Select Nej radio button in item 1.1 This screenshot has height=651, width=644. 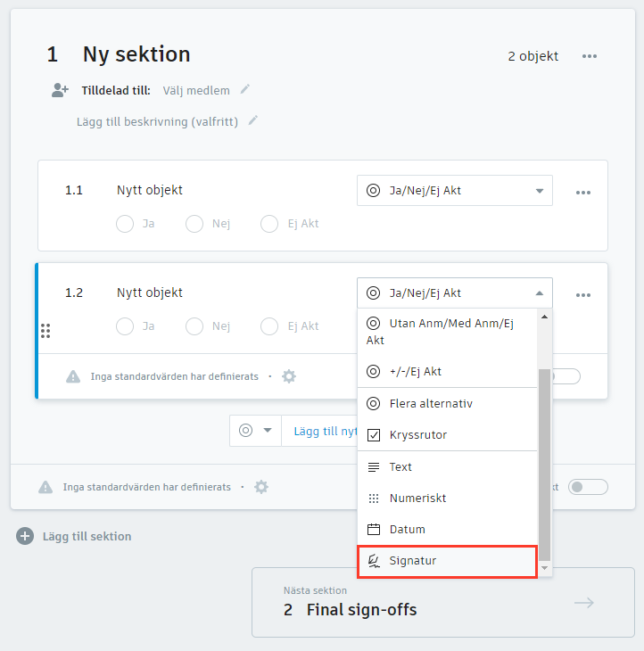coord(194,224)
